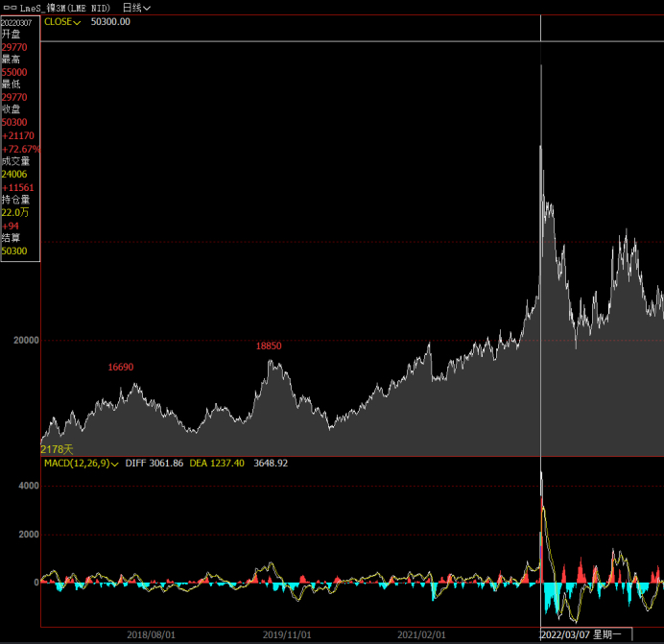Click the small window icon beside LmeS title
The width and height of the screenshot is (664, 644).
point(10,7)
